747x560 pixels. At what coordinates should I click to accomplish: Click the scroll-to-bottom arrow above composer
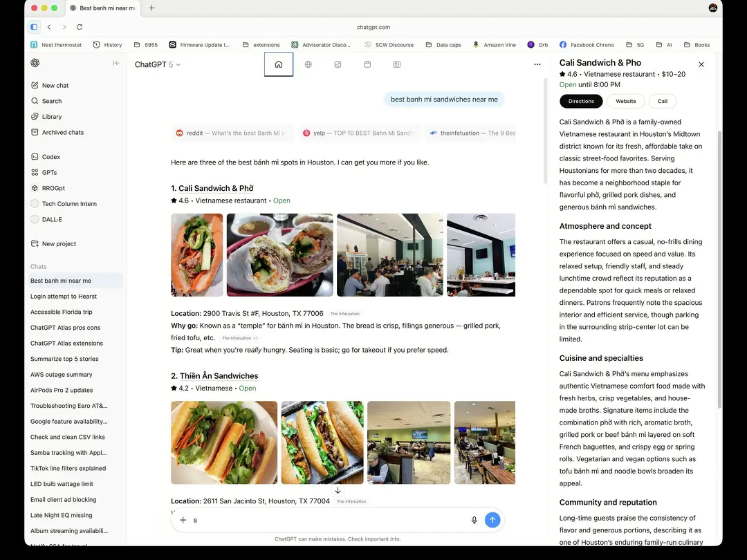click(x=338, y=491)
